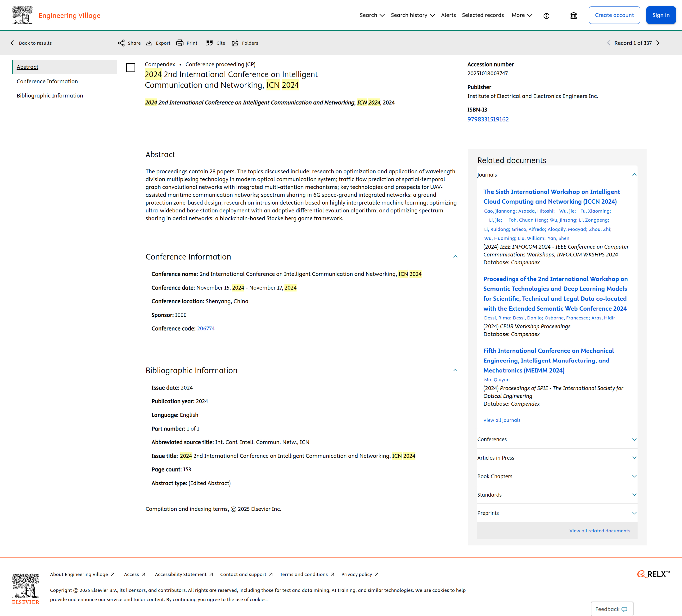Click author Aras, Hidir
This screenshot has height=616, width=682.
pos(603,318)
